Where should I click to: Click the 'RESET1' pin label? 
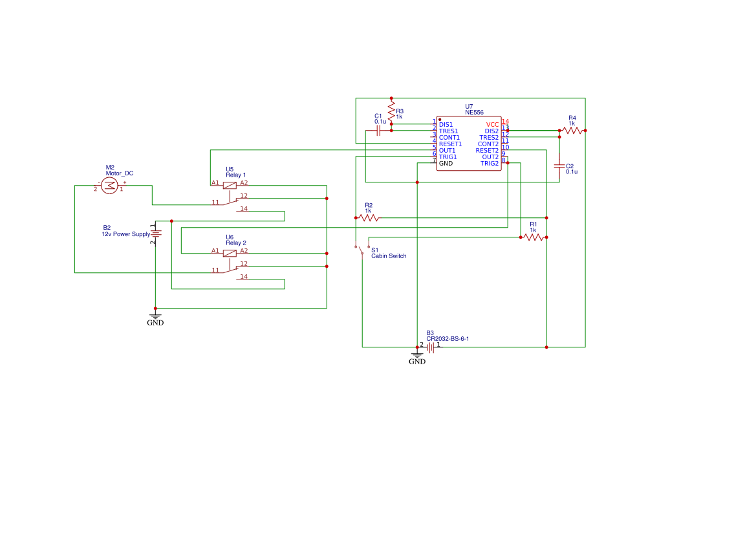click(450, 144)
